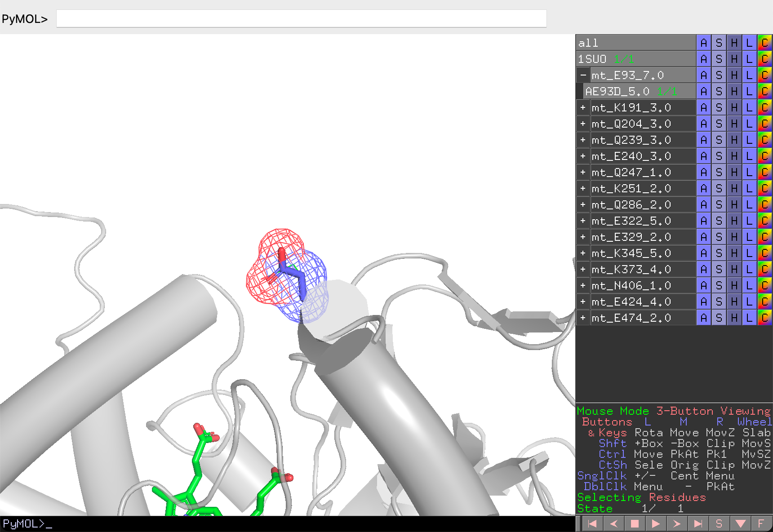This screenshot has height=532, width=773.
Task: Open Show menu for mt_E474_2.0
Action: (x=719, y=318)
